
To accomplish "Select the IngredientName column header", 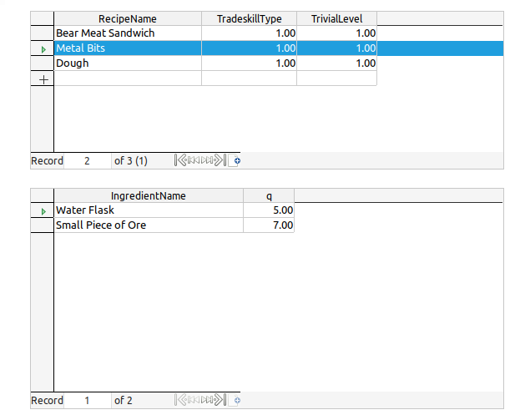I will 149,195.
